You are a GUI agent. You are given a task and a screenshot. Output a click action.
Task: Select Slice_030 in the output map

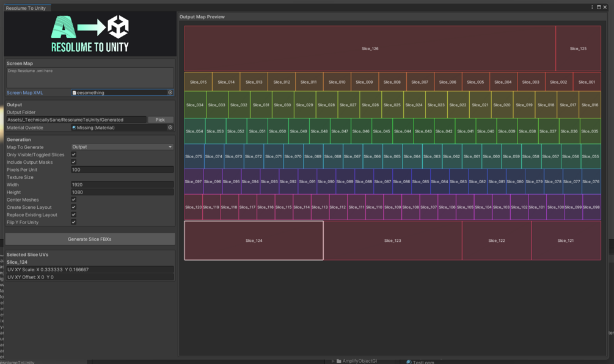[x=282, y=105]
